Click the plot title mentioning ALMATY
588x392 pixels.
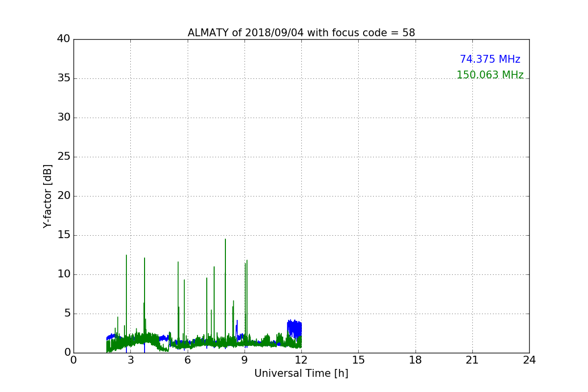[301, 33]
